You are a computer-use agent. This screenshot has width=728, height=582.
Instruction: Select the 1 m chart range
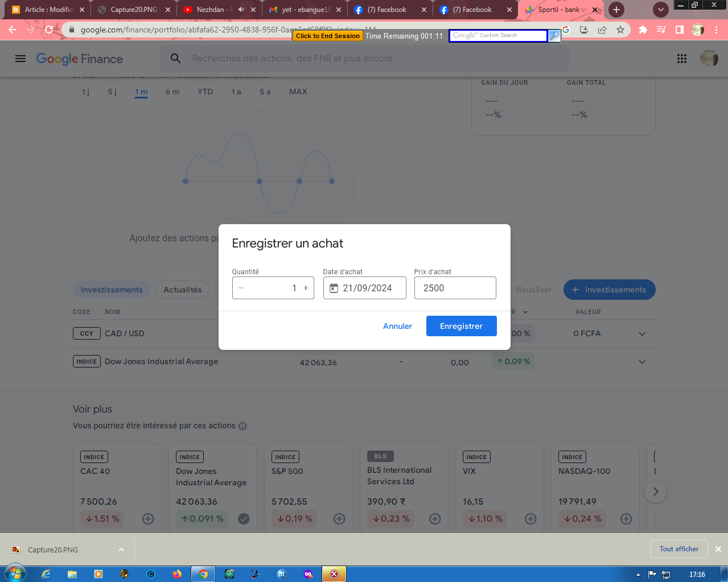click(141, 92)
